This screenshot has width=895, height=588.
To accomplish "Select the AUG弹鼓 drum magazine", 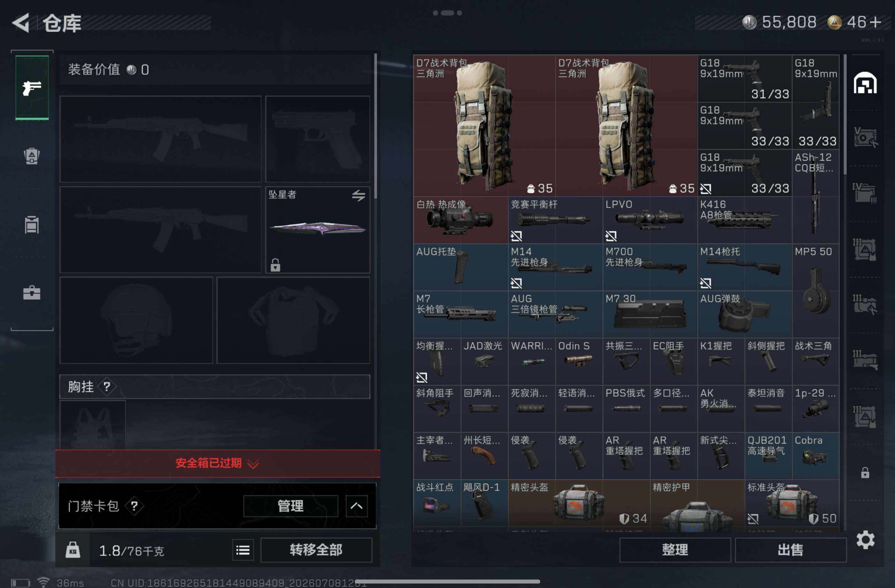I will pos(744,314).
